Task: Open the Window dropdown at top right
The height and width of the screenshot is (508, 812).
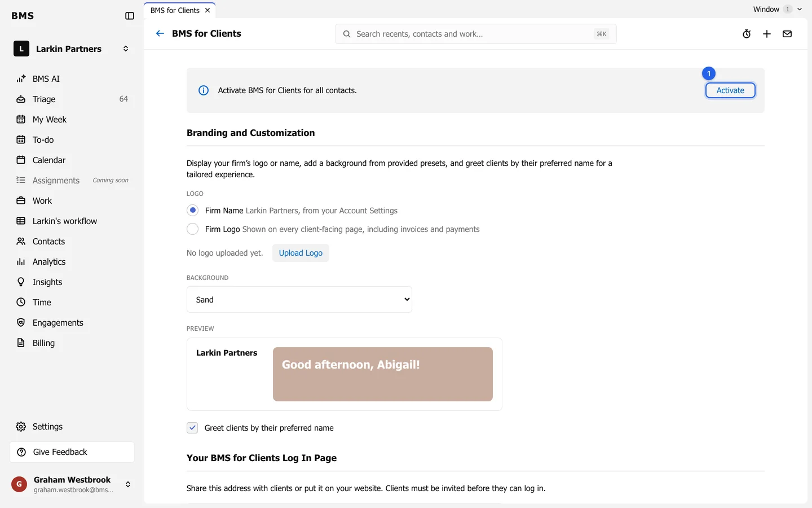Action: pos(777,9)
